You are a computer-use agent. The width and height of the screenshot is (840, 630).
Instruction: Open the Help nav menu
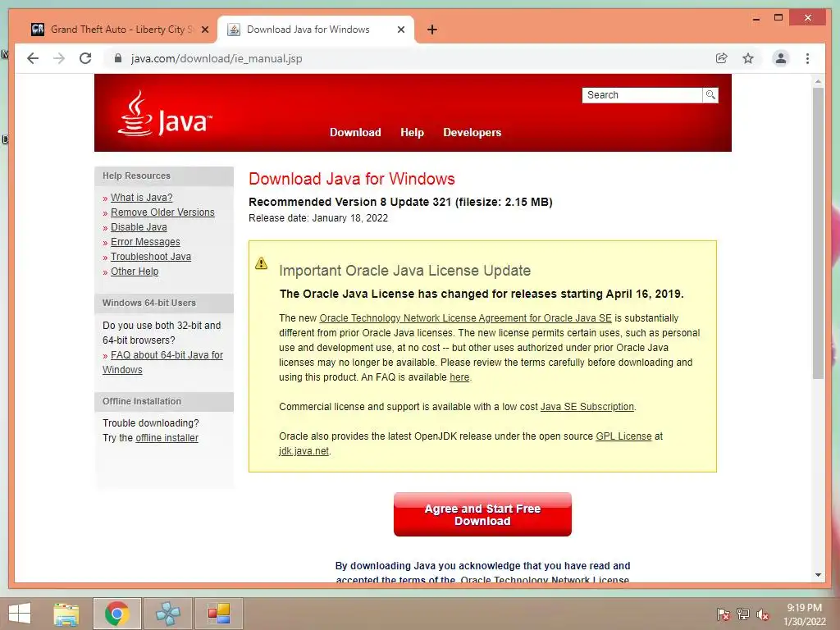pyautogui.click(x=412, y=132)
